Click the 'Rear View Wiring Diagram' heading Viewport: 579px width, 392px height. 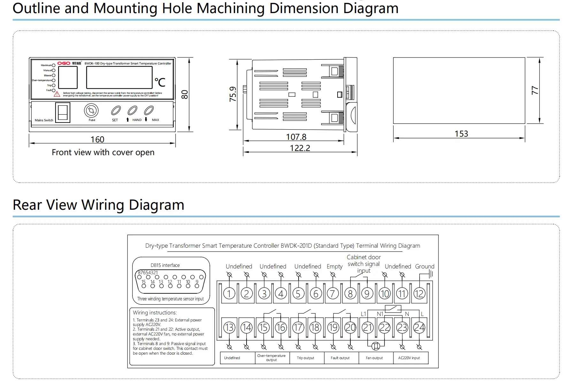tap(98, 205)
